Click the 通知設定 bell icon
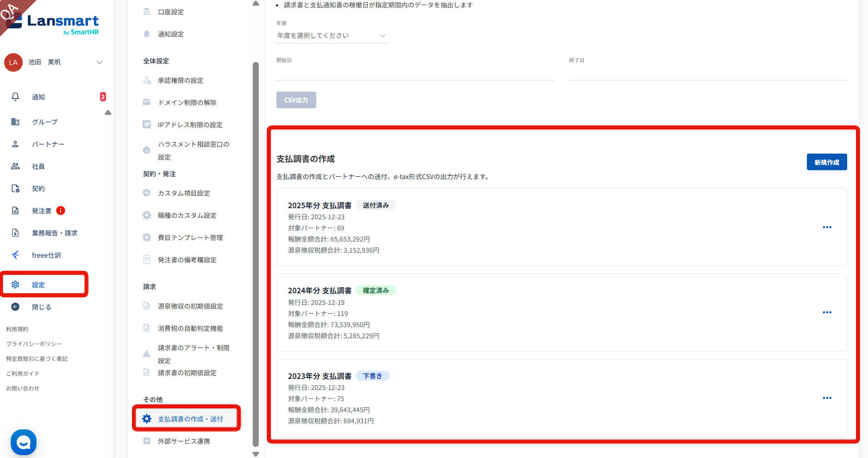 pyautogui.click(x=147, y=34)
